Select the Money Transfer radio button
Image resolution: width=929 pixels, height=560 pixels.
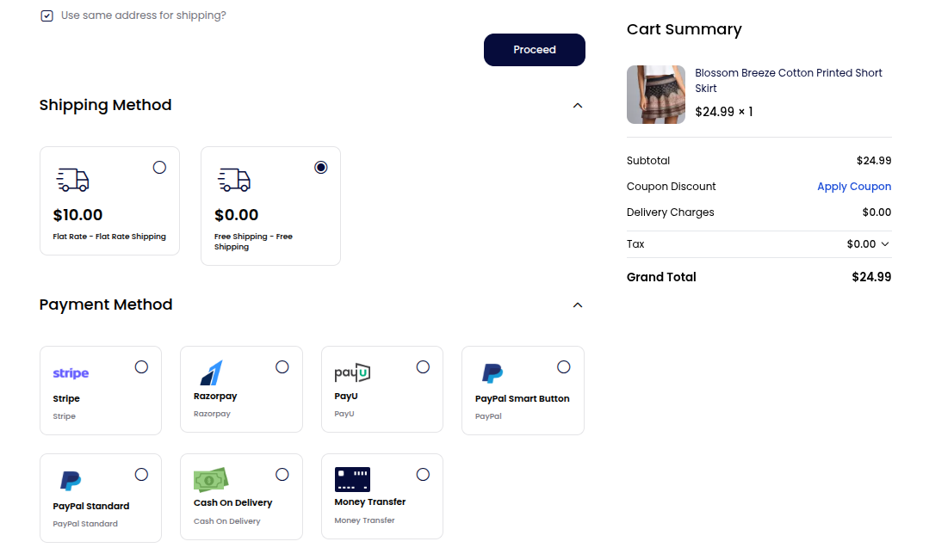423,474
